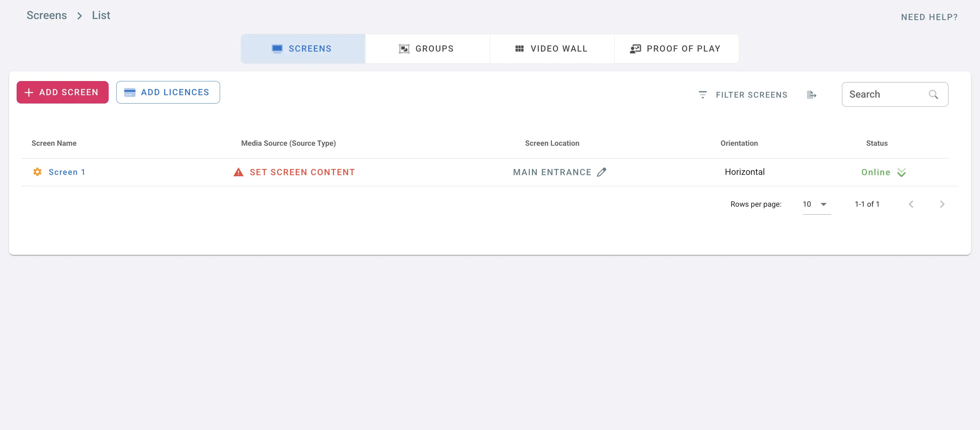This screenshot has height=430, width=980.
Task: Go to next page of results
Action: point(942,204)
